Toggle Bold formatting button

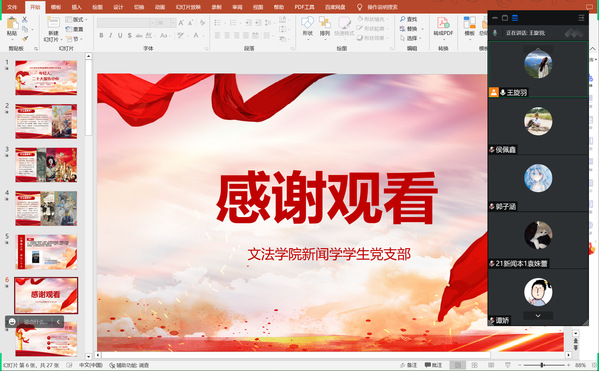click(101, 36)
